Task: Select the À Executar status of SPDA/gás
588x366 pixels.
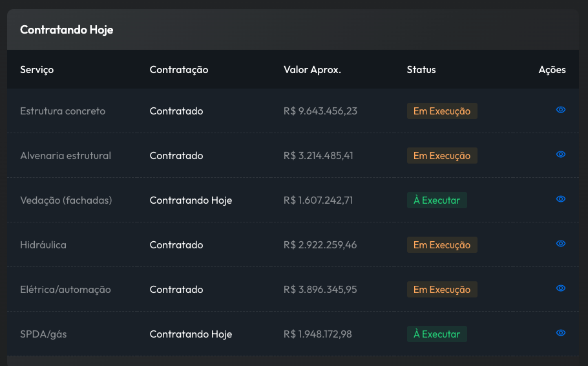Action: click(x=437, y=334)
